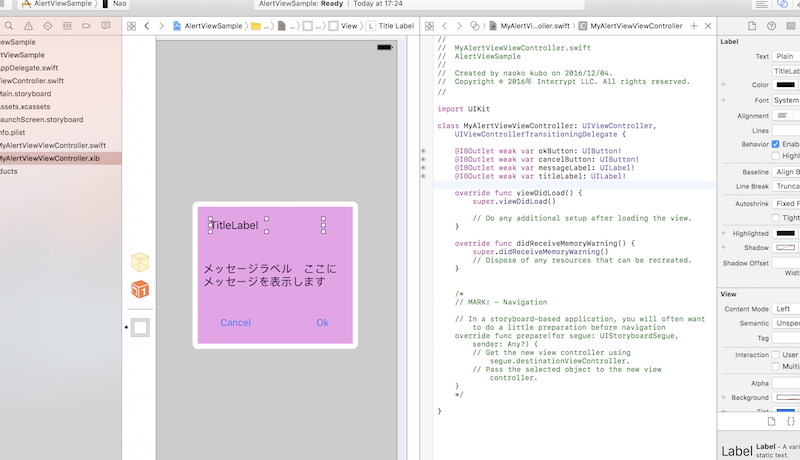Open the Issue navigator warning icon
800x460 pixels.
(28, 25)
